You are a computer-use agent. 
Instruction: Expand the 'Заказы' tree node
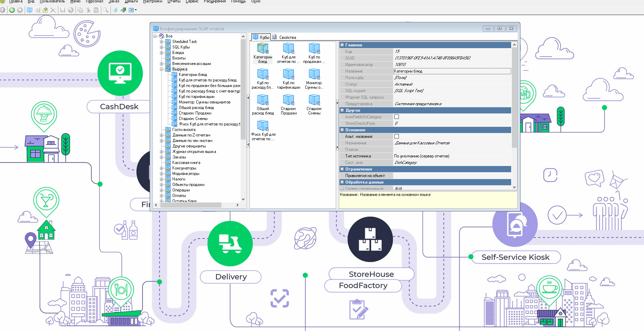click(161, 157)
